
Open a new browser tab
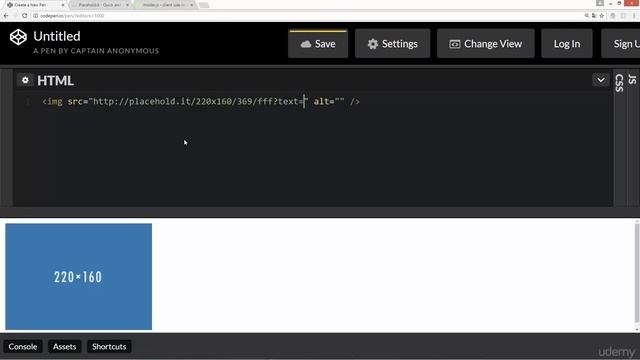coord(204,5)
